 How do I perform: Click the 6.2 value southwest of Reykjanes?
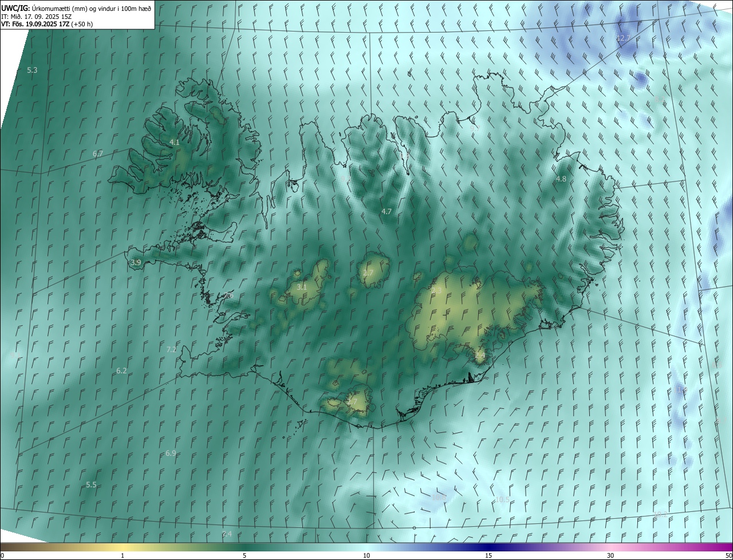[121, 370]
